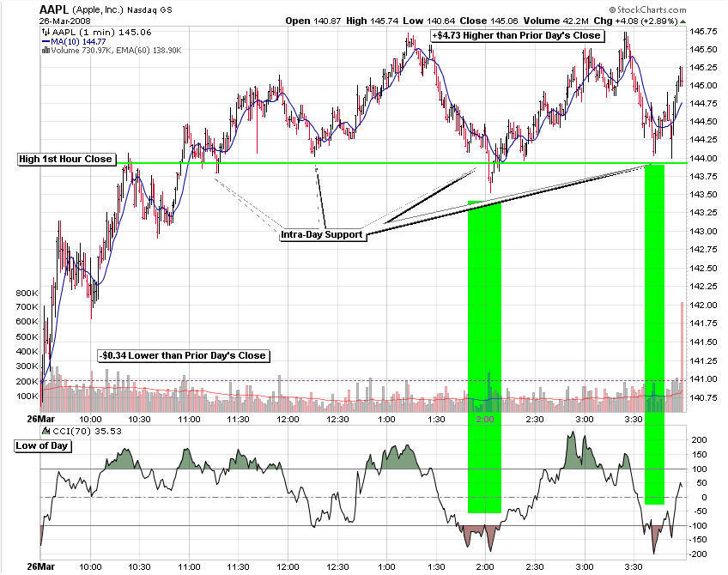This screenshot has width=728, height=575.
Task: Click the tall closing volume bar
Action: coord(682,357)
